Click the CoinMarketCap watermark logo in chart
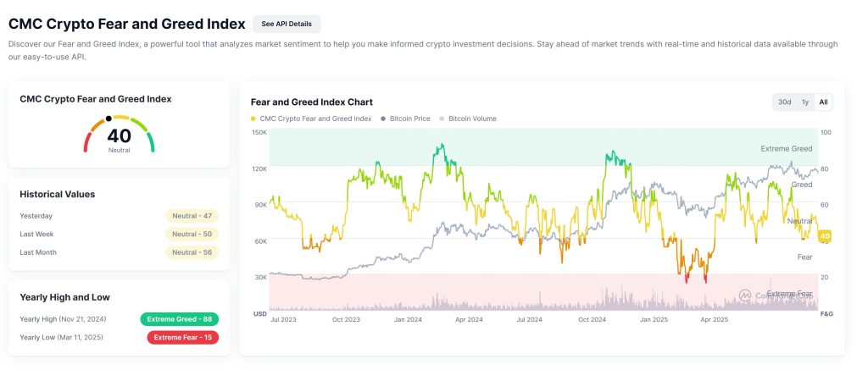This screenshot has height=370, width=868. coord(744,295)
